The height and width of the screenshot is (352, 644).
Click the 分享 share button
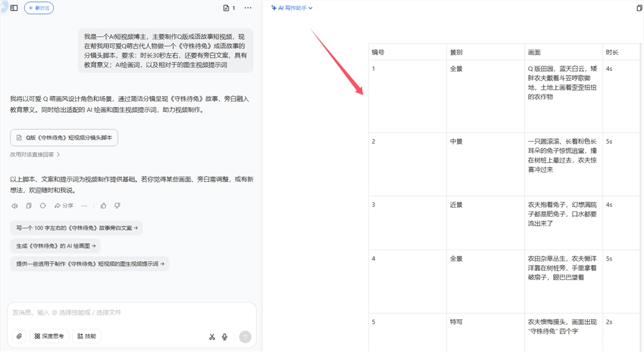pyautogui.click(x=64, y=206)
